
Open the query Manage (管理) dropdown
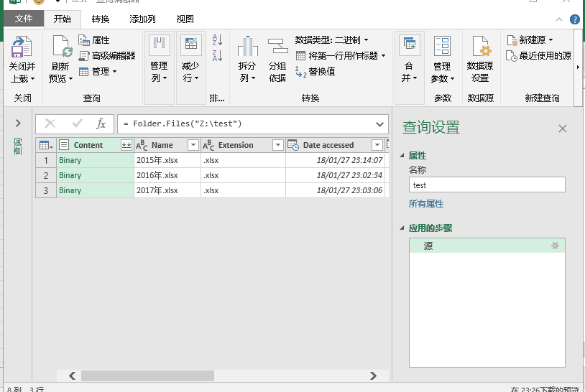[x=98, y=71]
